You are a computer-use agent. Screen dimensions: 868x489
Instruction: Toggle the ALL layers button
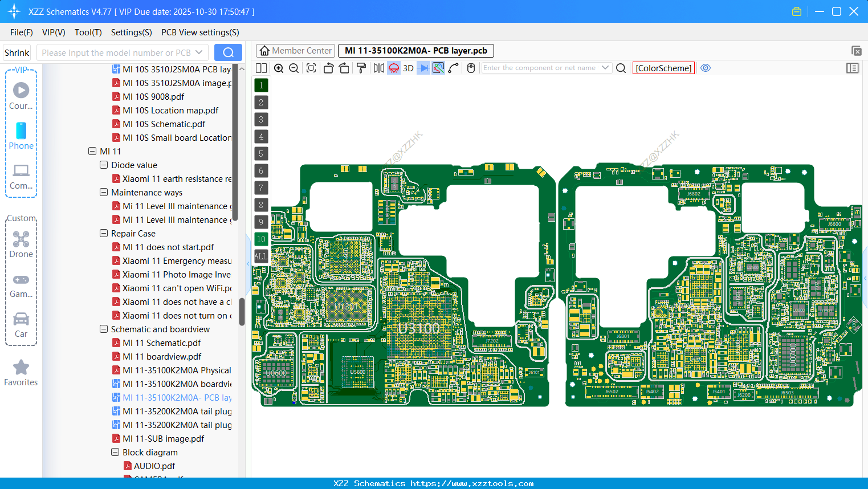pyautogui.click(x=260, y=256)
